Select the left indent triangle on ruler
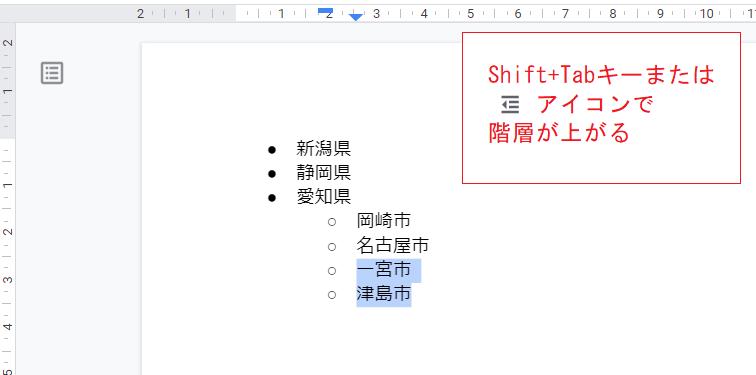The width and height of the screenshot is (756, 375). [356, 17]
